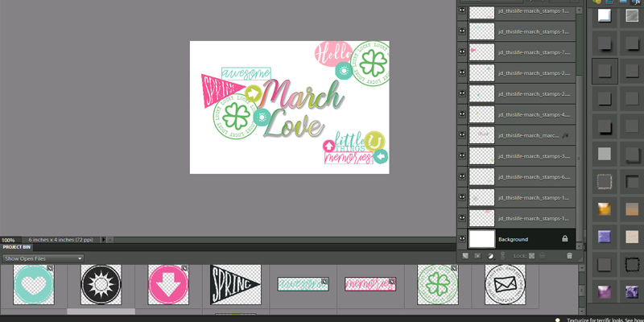Click the link layers chain icon
The width and height of the screenshot is (644, 322).
click(x=502, y=255)
